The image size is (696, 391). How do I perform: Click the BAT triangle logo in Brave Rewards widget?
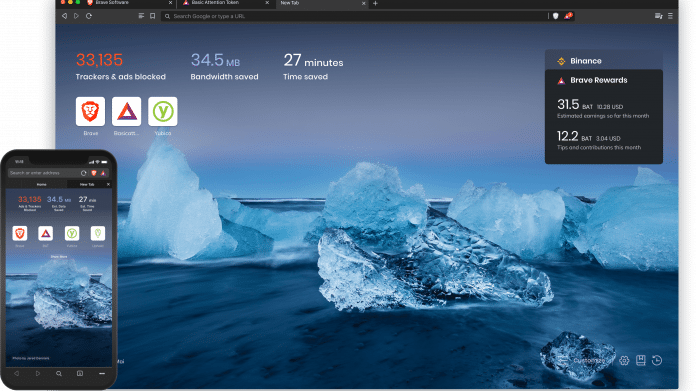click(x=561, y=81)
